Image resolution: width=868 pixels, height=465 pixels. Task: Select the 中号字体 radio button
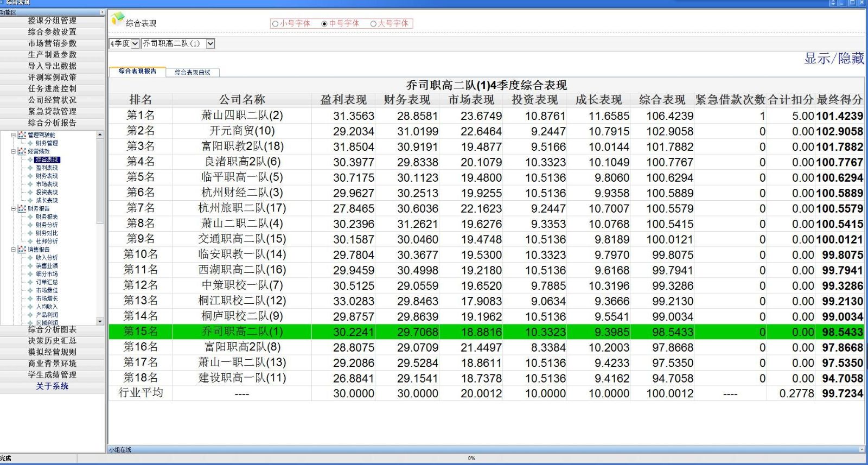[324, 24]
